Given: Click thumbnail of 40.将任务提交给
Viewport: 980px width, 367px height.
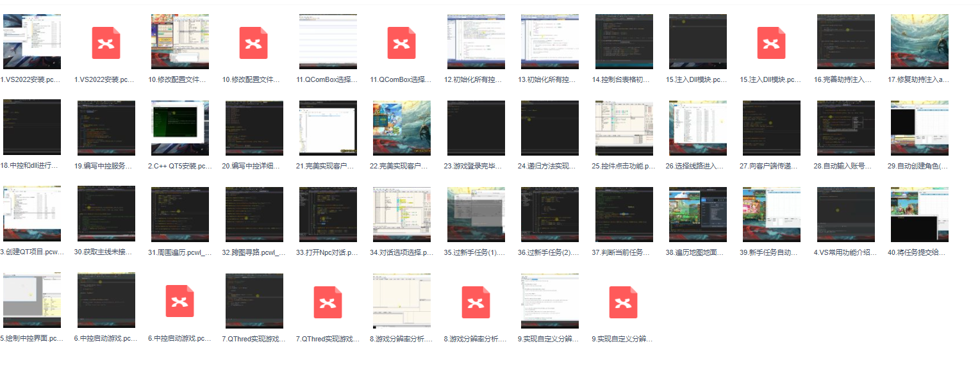Looking at the screenshot, I should (x=920, y=214).
